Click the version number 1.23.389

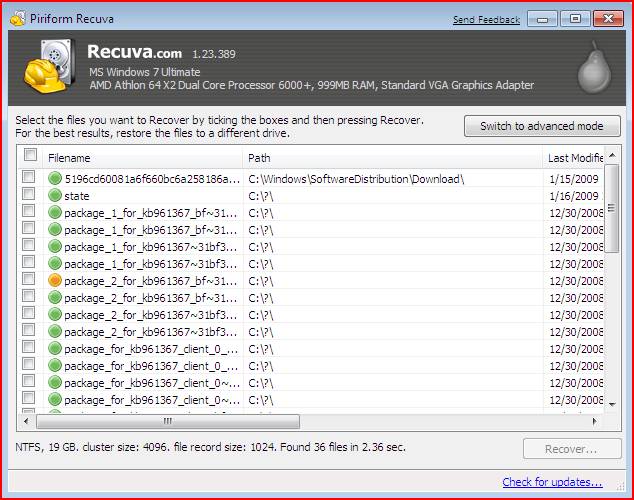pyautogui.click(x=213, y=54)
